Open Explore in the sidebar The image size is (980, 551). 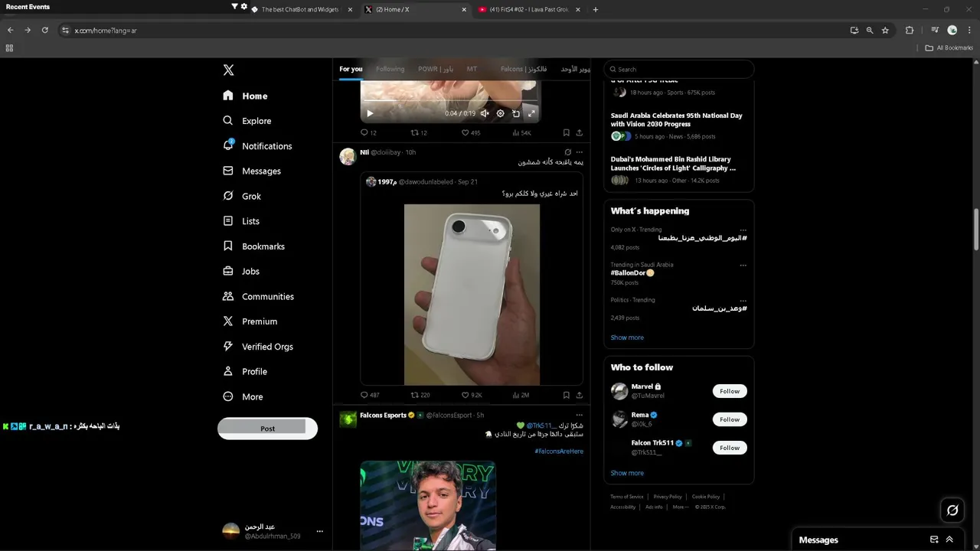(x=247, y=121)
